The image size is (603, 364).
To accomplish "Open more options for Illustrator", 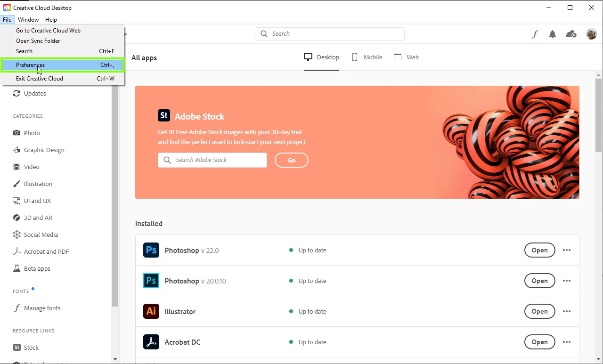I will pyautogui.click(x=567, y=311).
